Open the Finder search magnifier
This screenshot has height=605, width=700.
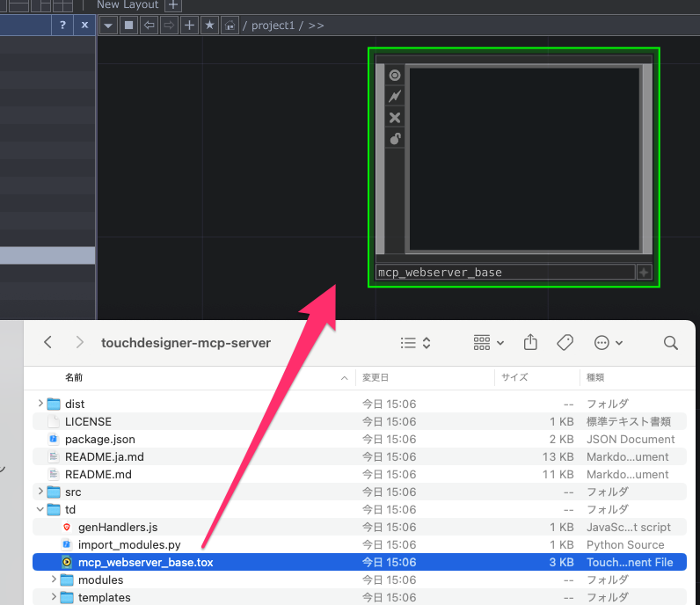[x=670, y=342]
